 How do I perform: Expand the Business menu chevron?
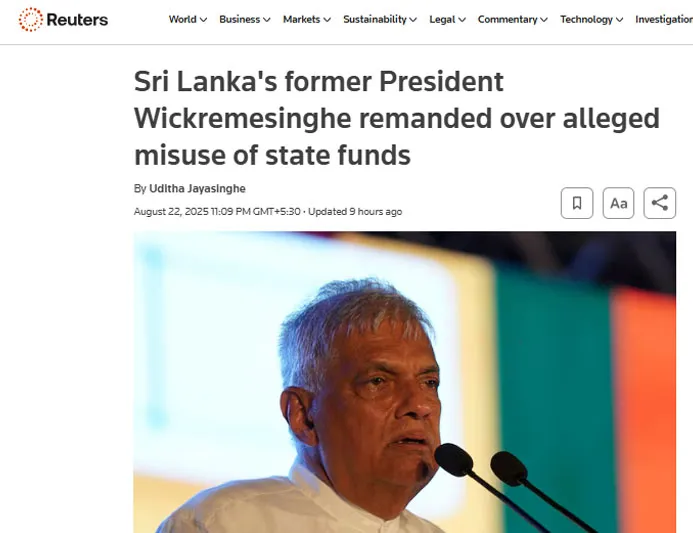tap(267, 20)
